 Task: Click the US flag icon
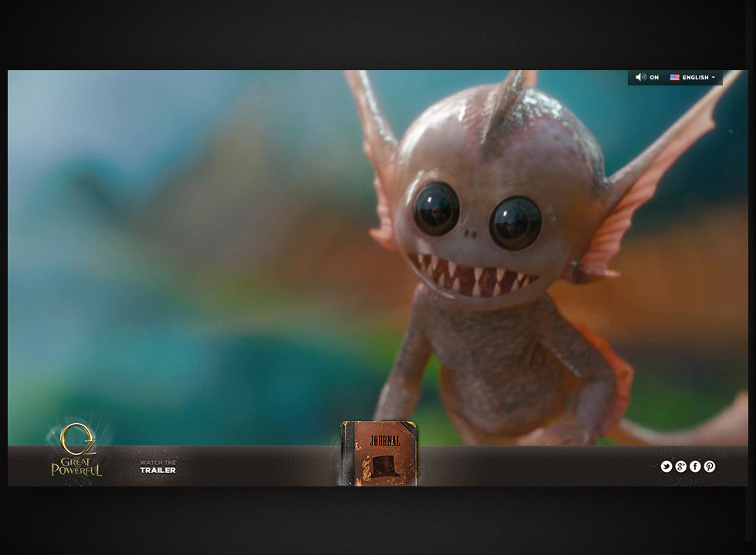point(674,77)
